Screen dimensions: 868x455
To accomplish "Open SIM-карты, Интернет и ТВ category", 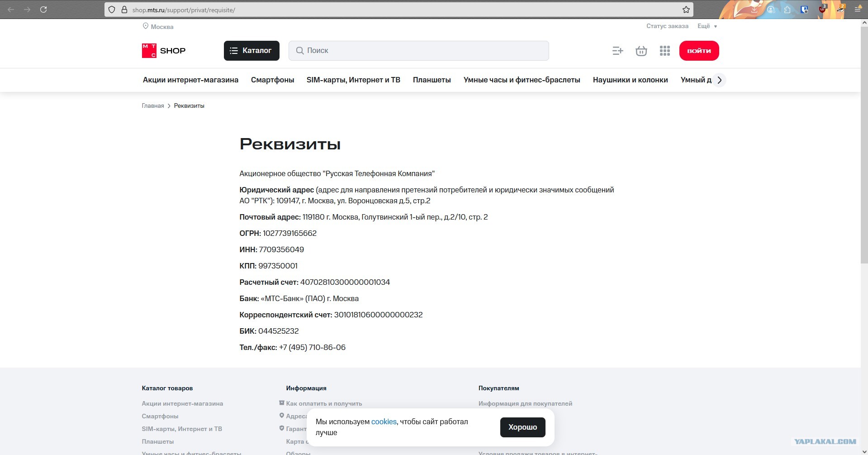I will click(353, 80).
